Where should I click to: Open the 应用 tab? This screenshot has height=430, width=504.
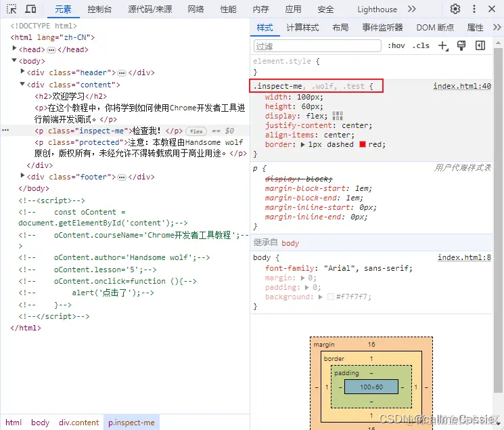point(293,9)
